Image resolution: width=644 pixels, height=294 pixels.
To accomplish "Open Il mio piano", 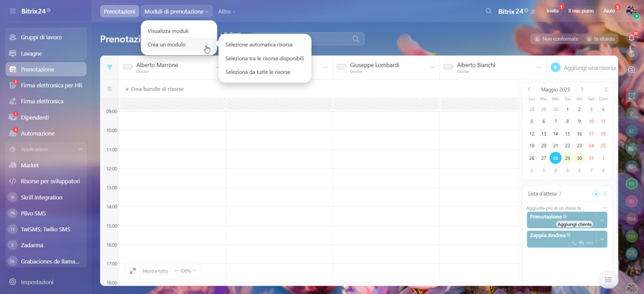I will (581, 11).
